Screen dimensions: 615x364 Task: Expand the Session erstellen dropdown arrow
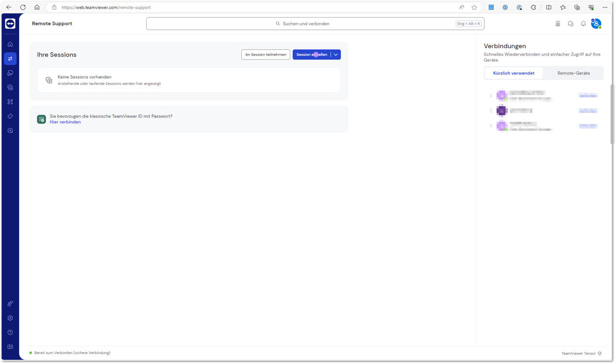click(336, 55)
